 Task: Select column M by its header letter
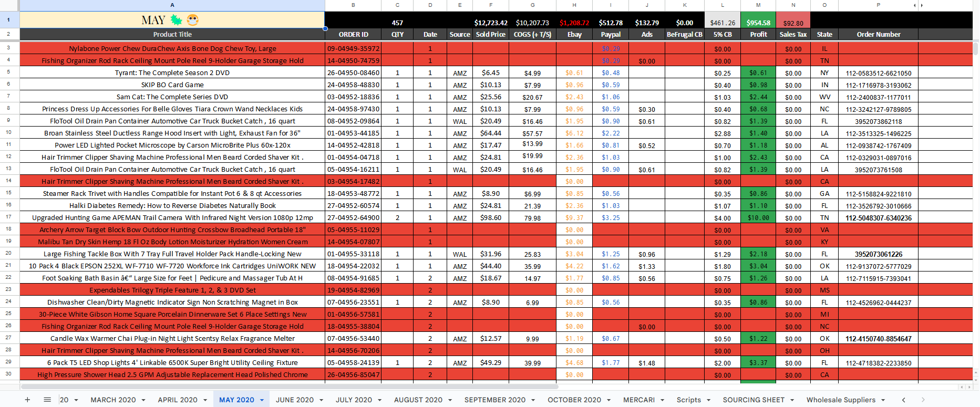(758, 5)
